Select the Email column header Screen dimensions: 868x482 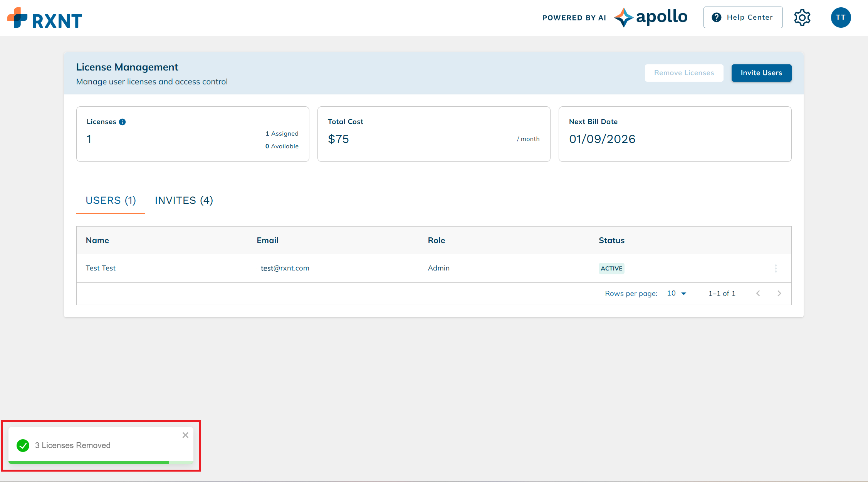point(267,240)
